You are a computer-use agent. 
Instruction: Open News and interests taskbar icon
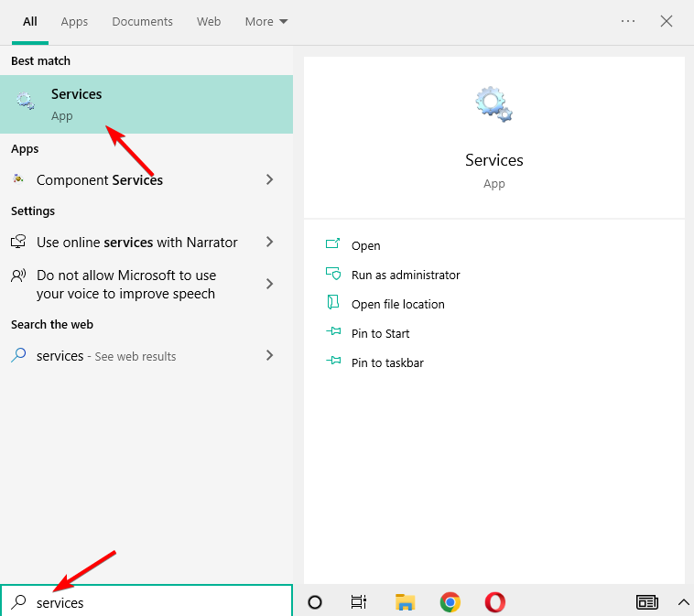tap(646, 602)
